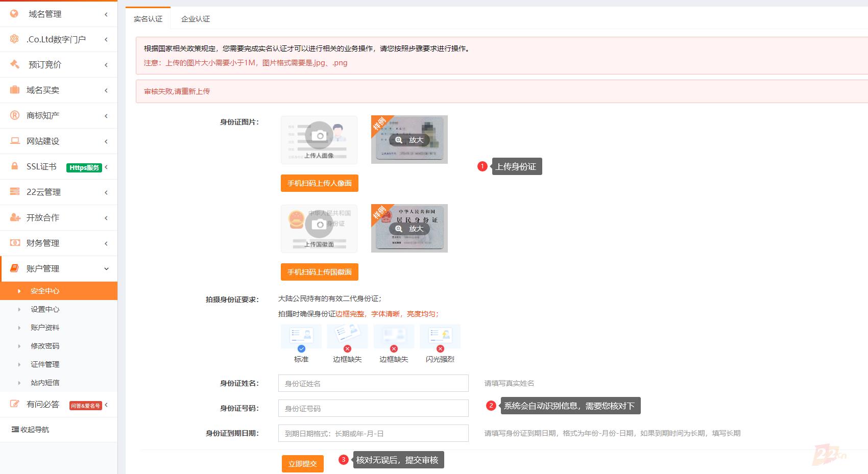Focus the 身份证号码 input field
This screenshot has height=474, width=868.
(373, 408)
